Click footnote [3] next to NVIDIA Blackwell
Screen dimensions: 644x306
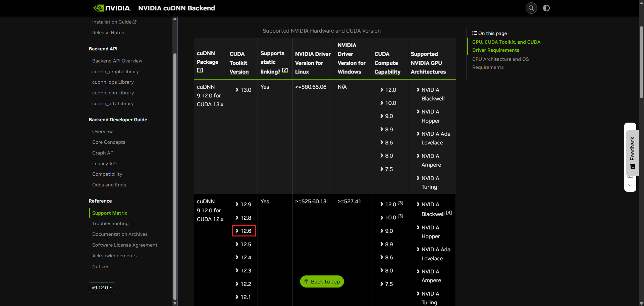tap(449, 213)
